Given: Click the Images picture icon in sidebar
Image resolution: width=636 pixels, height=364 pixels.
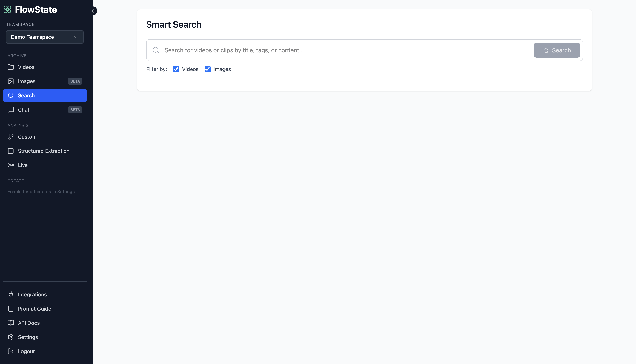Looking at the screenshot, I should 11,81.
